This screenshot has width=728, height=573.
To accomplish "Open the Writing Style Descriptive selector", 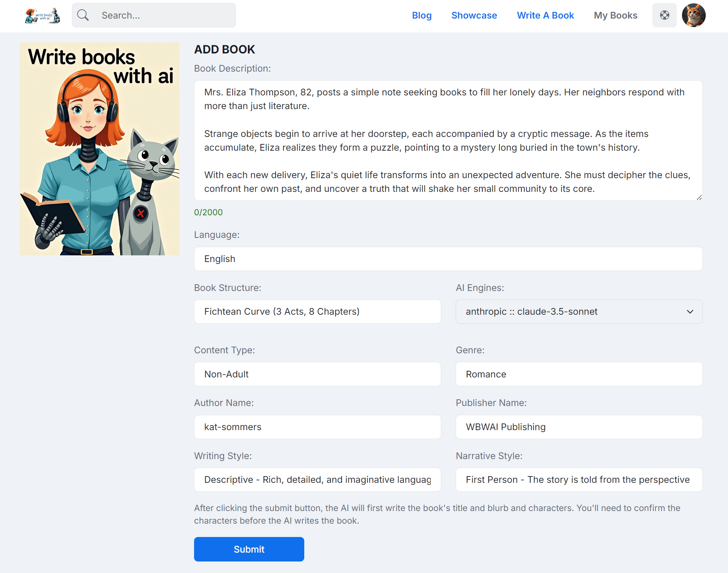I will click(318, 479).
